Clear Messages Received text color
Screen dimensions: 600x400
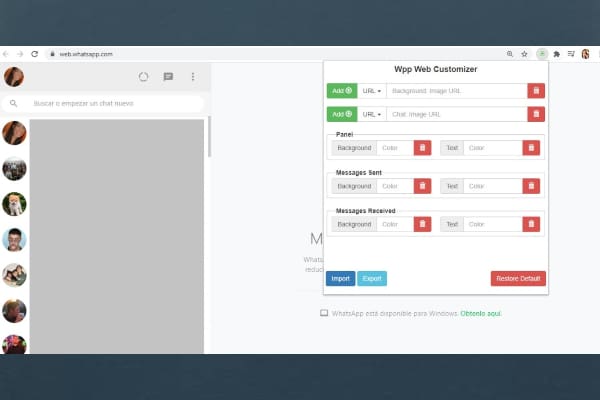click(531, 224)
